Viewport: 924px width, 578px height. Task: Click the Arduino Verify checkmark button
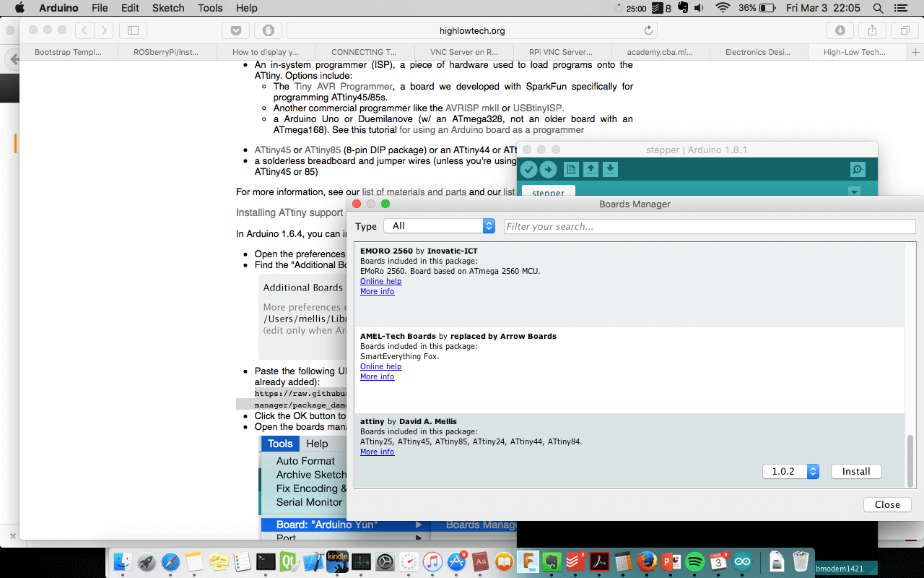click(x=529, y=170)
